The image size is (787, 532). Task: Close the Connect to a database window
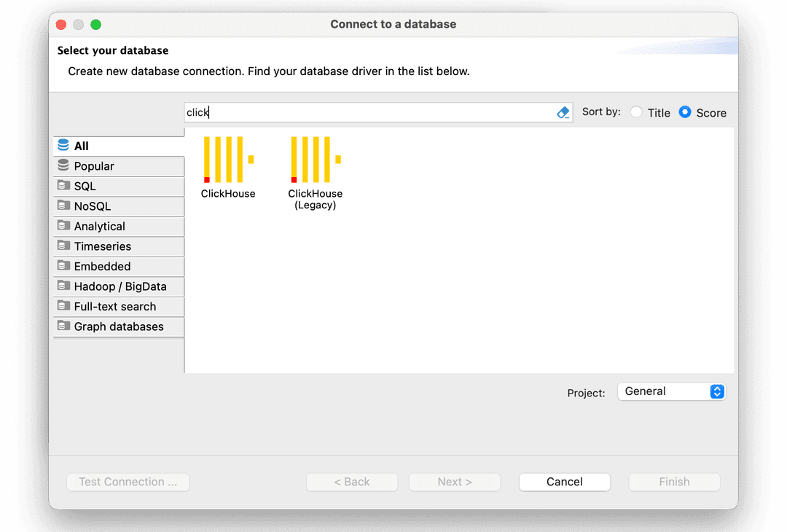(x=61, y=25)
